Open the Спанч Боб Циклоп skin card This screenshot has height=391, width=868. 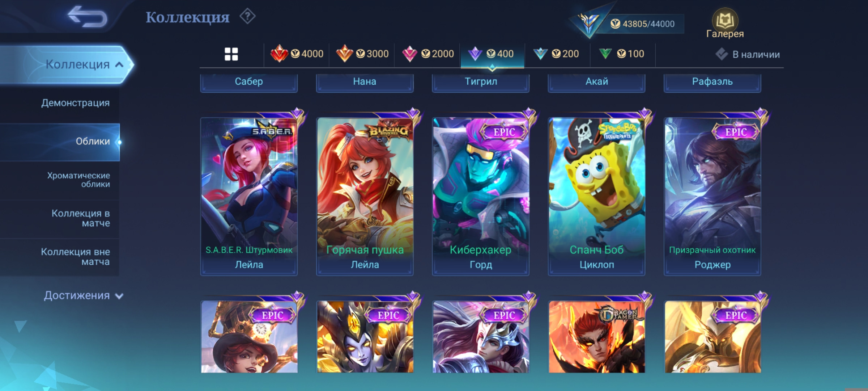(596, 196)
